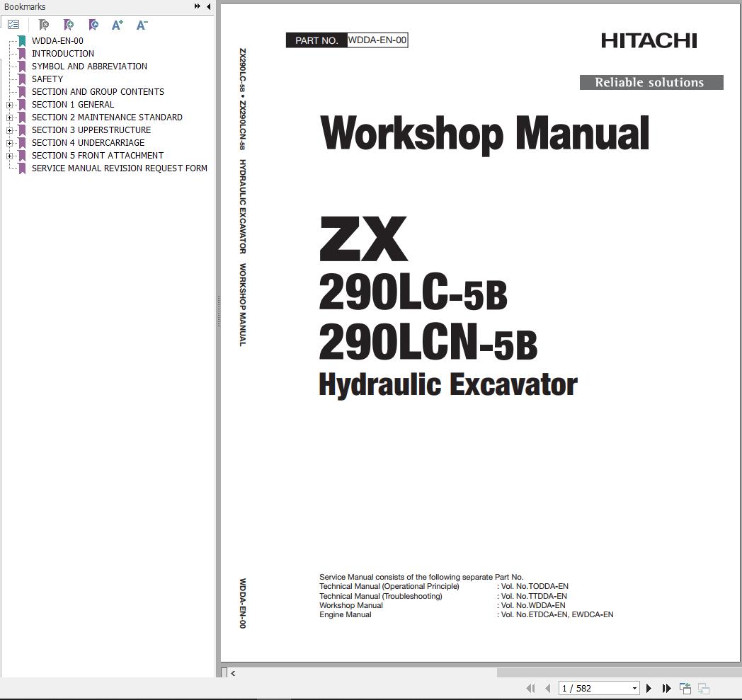Screen dimensions: 742x700
Task: Click the SAFETY bookmark ribbon icon
Action: point(22,79)
